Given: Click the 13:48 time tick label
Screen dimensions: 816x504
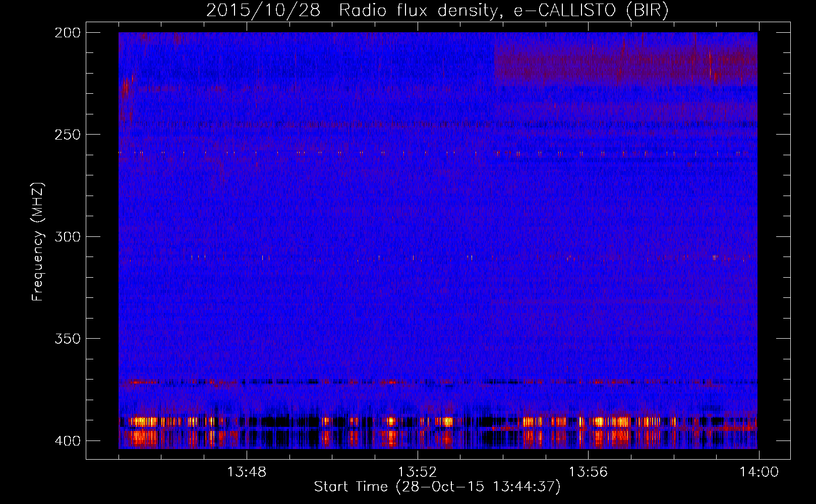Looking at the screenshot, I should pos(247,472).
